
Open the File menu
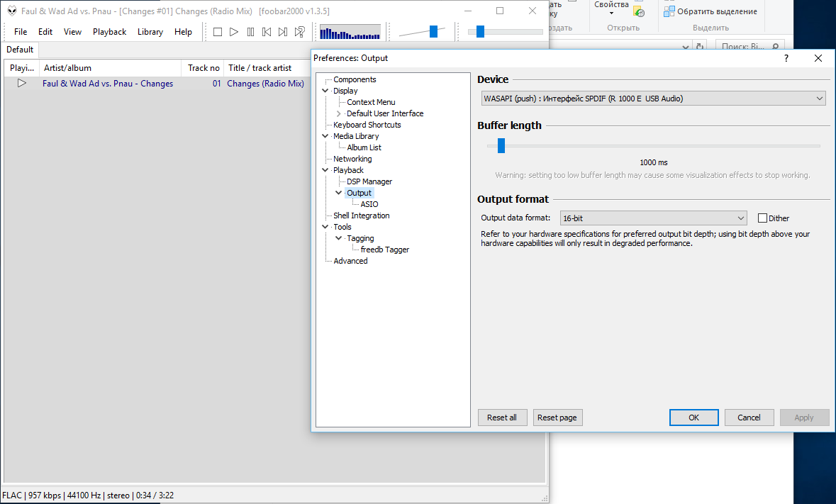click(x=21, y=31)
